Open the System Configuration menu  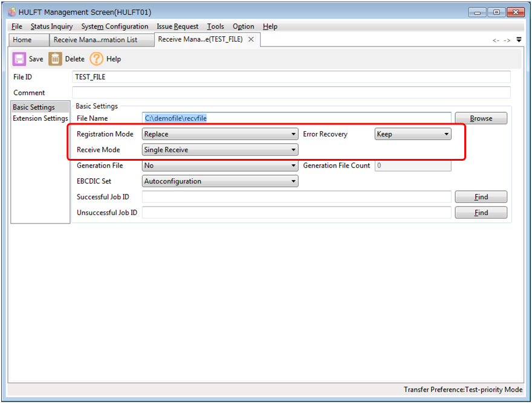click(x=114, y=27)
